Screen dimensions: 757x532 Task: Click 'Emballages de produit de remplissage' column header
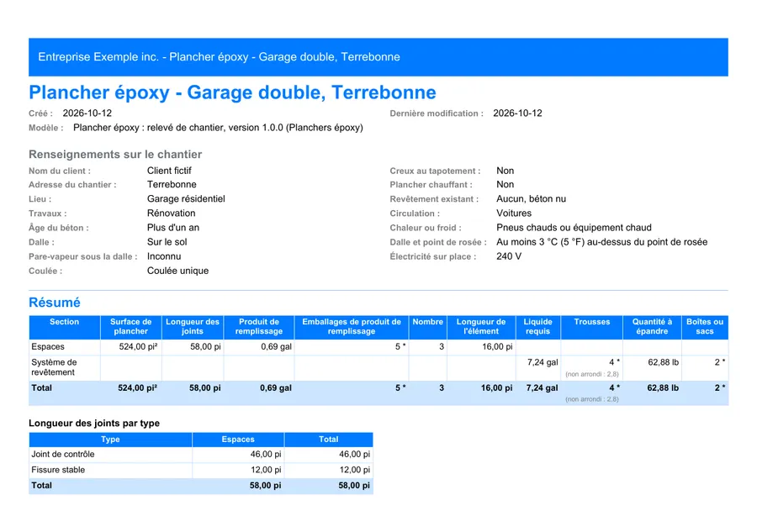click(352, 327)
